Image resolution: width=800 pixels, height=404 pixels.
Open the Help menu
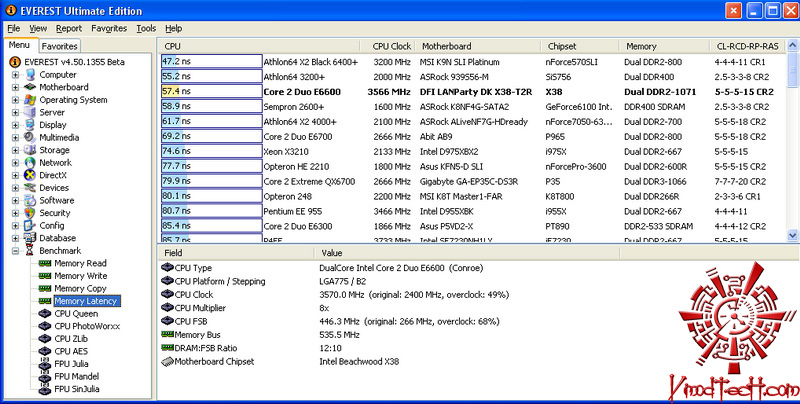click(173, 29)
